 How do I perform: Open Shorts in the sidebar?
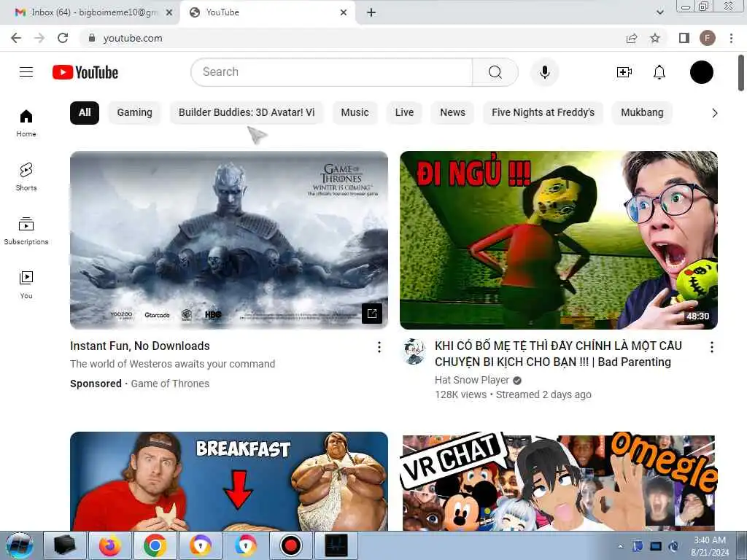point(26,177)
